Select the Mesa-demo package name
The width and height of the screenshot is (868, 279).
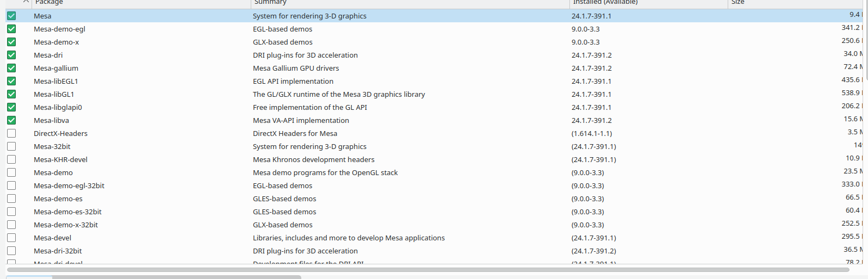click(x=53, y=172)
